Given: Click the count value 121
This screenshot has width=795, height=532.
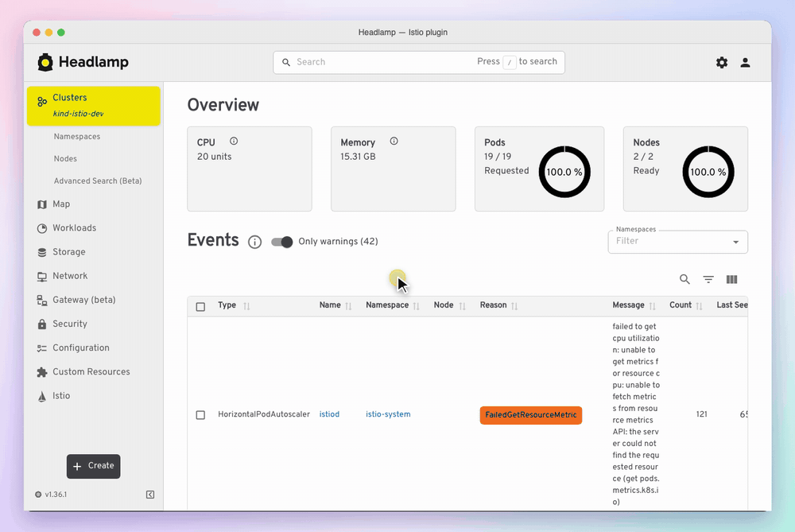Looking at the screenshot, I should [702, 414].
